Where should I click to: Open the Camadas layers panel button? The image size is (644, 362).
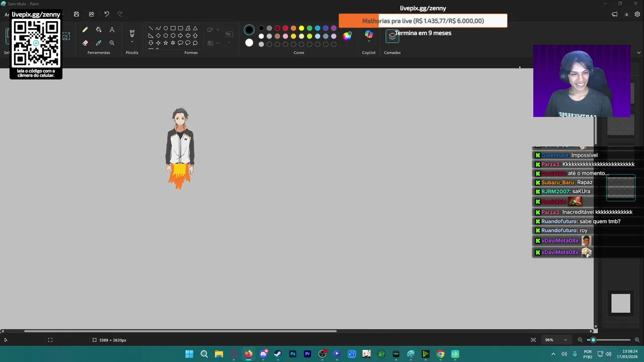pos(392,36)
